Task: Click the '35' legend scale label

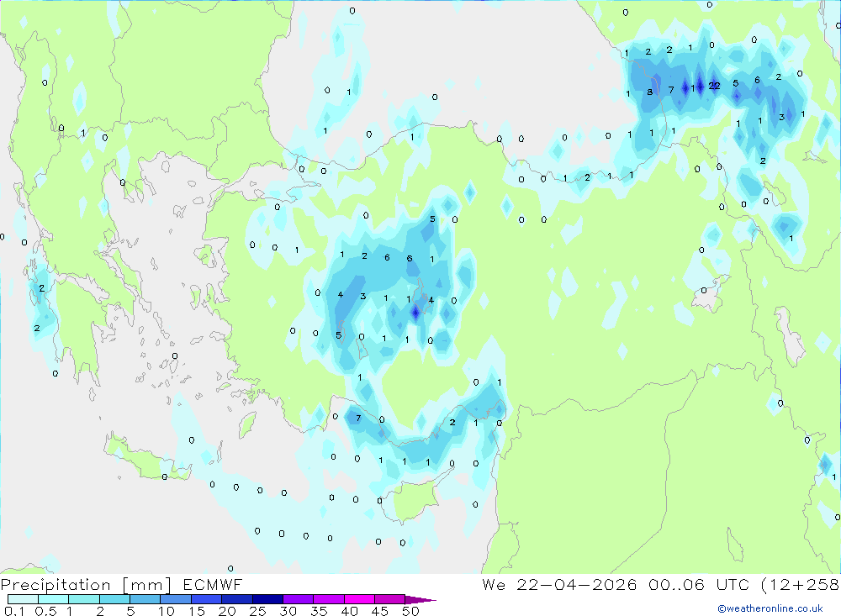Action: (319, 611)
